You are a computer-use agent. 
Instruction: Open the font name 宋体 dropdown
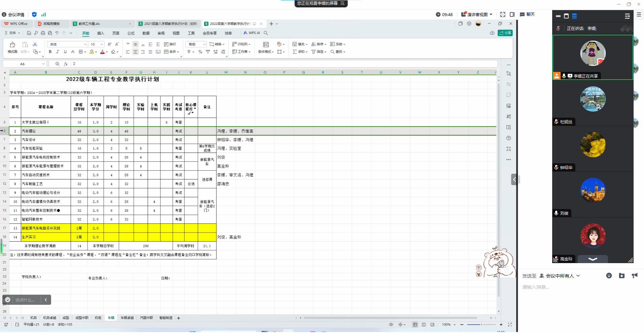[x=85, y=44]
